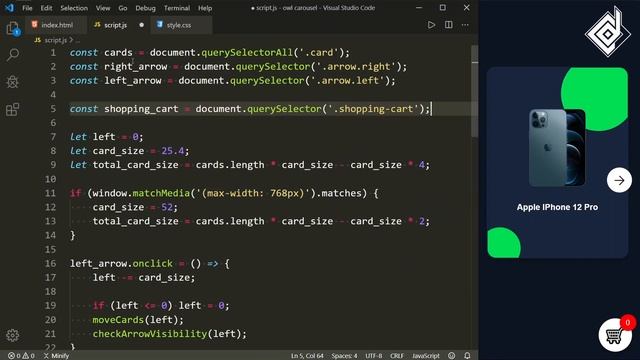This screenshot has height=360, width=640.
Task: Change language mode via JavaScript
Action: click(x=426, y=356)
